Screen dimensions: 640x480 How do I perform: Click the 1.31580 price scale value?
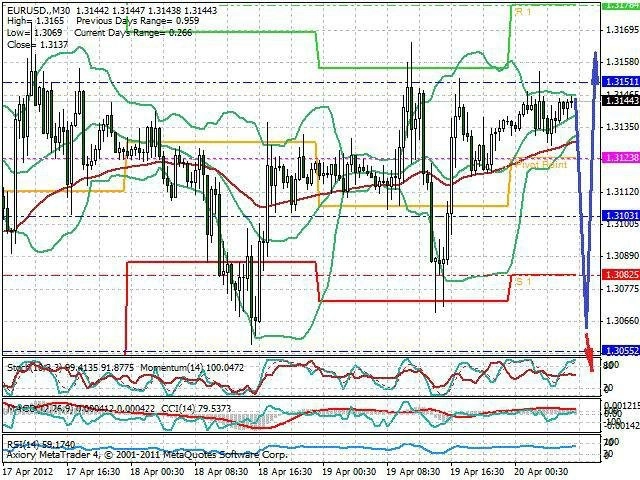pyautogui.click(x=622, y=62)
